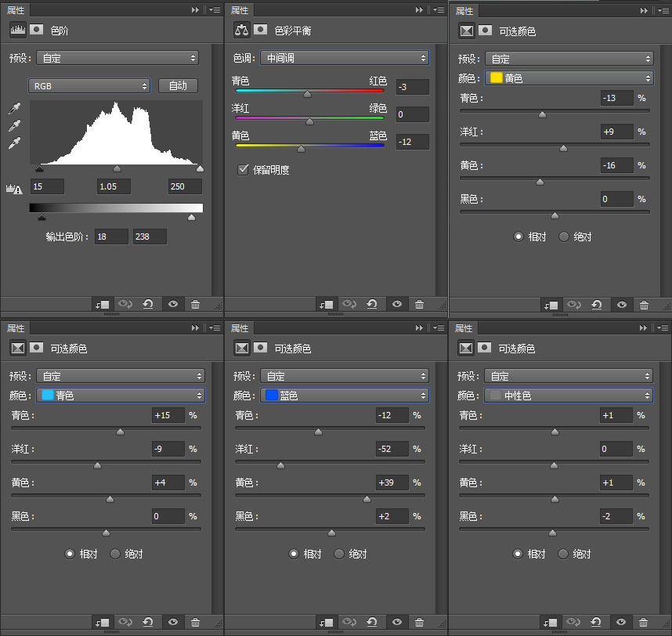This screenshot has height=636, width=672.
Task: Click the Cyan-Red slider handle
Action: 307,94
